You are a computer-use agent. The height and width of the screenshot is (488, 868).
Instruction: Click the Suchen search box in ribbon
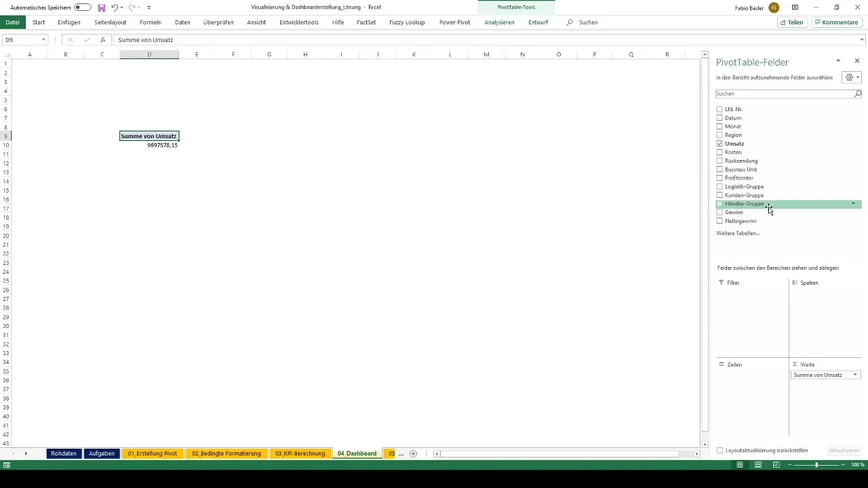pos(588,22)
